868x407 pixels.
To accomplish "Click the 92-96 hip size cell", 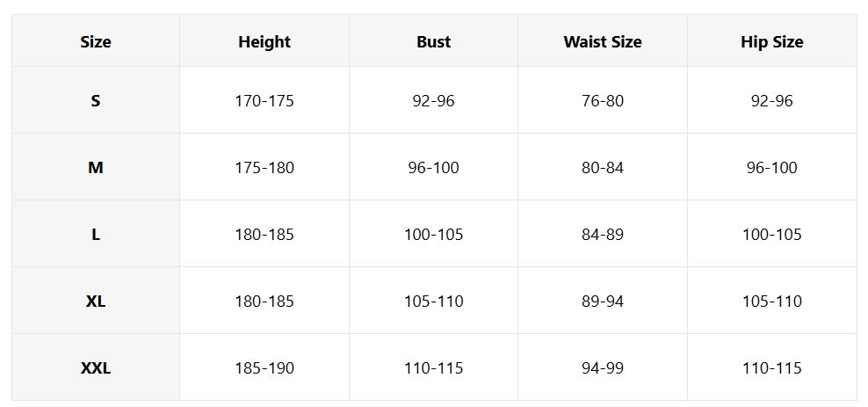I will click(772, 101).
